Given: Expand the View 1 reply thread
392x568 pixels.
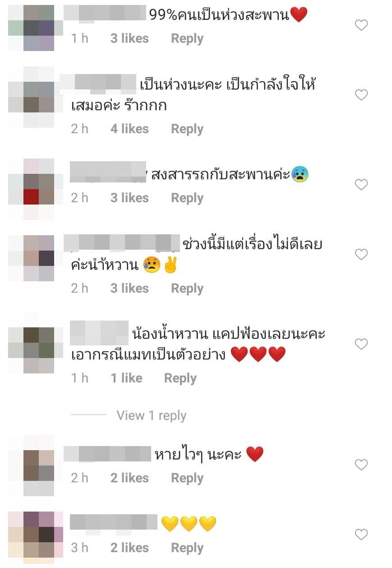Looking at the screenshot, I should pos(151,415).
